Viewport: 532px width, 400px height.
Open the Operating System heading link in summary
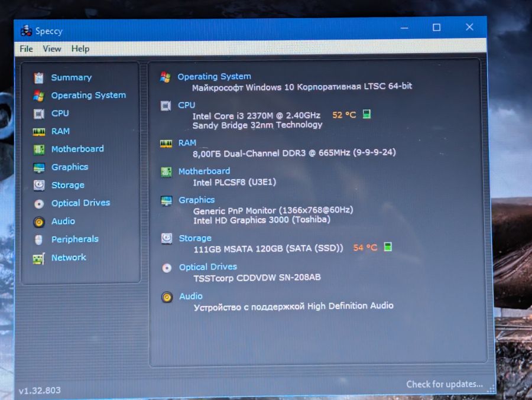click(x=214, y=77)
